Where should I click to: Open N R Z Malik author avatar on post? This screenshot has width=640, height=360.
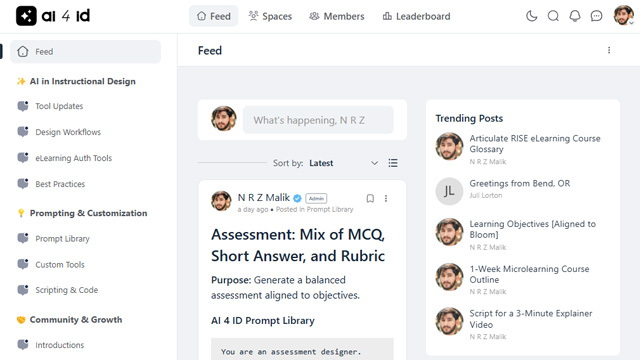pyautogui.click(x=221, y=201)
